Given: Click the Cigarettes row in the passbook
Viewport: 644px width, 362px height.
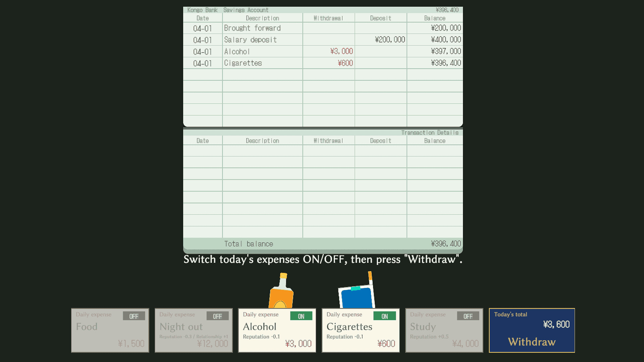Looking at the screenshot, I should [323, 63].
